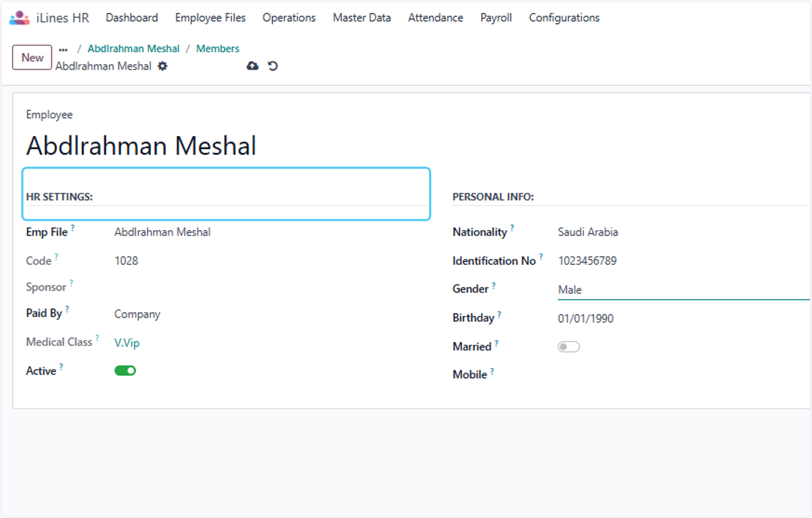Click help tooltip icon next to Code

pos(56,257)
